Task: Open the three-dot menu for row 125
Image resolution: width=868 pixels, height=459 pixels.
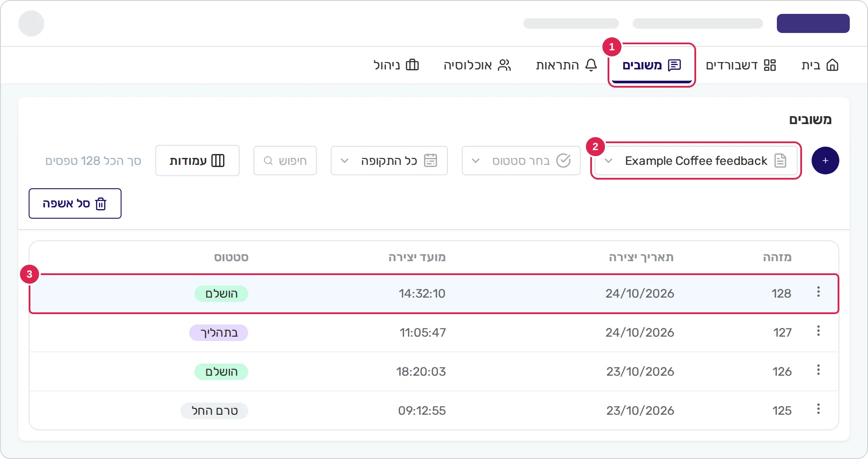Action: pyautogui.click(x=818, y=409)
